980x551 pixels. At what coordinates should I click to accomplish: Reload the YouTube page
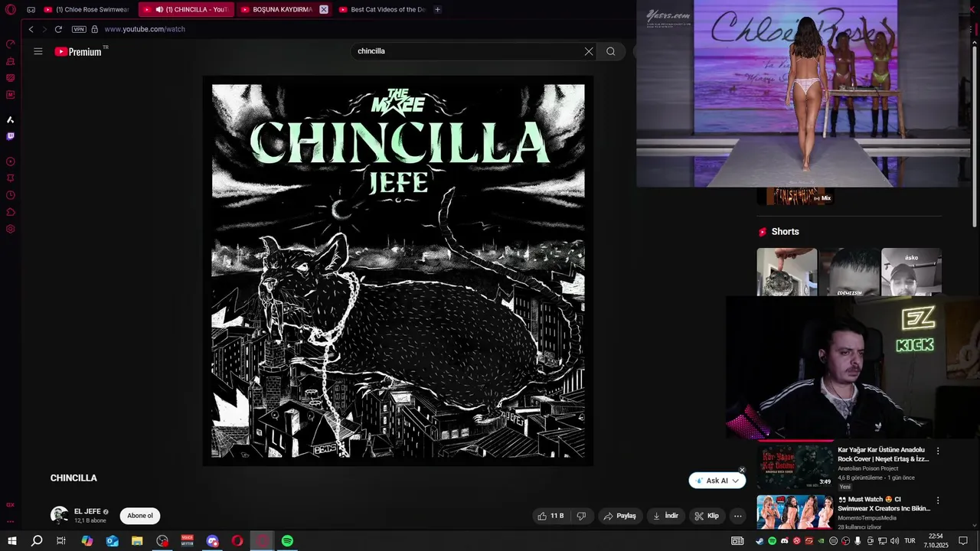pos(58,29)
